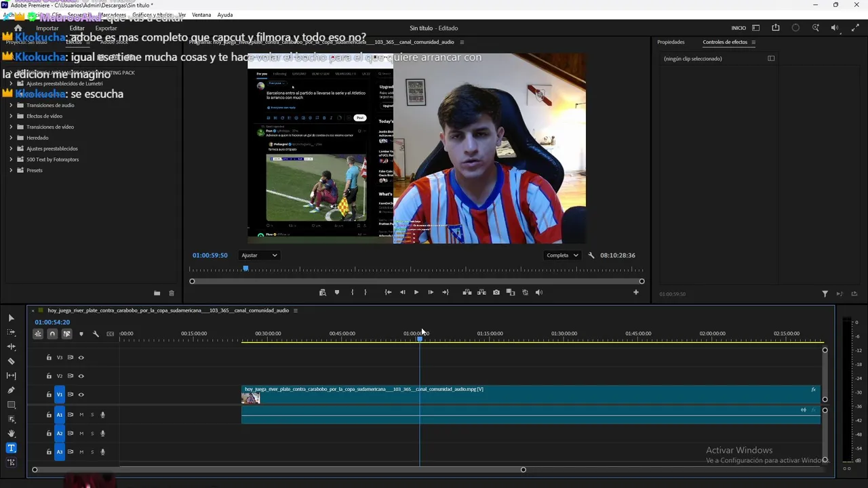Expand Transiciones de audio folder
The image size is (868, 488).
pyautogui.click(x=11, y=105)
